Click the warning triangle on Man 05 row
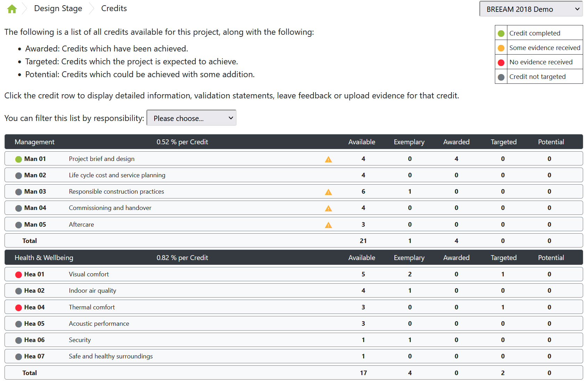 328,225
